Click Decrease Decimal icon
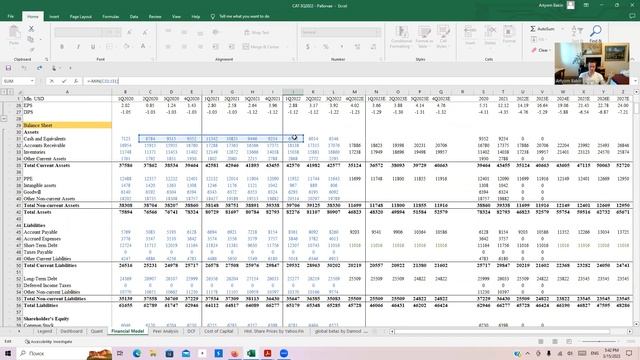 tap(373, 47)
